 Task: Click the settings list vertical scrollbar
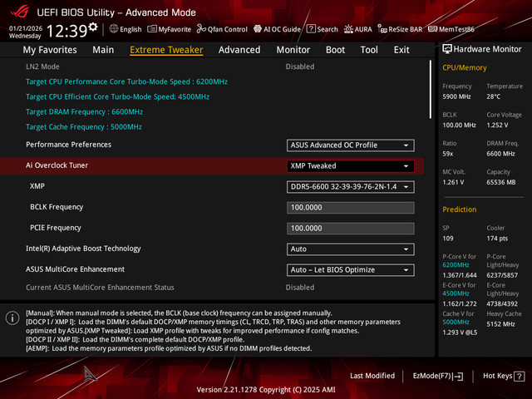pos(431,89)
